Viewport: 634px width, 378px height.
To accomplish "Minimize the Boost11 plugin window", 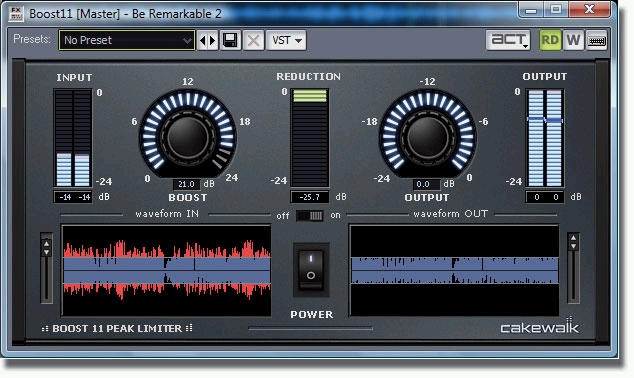I will pyautogui.click(x=530, y=10).
